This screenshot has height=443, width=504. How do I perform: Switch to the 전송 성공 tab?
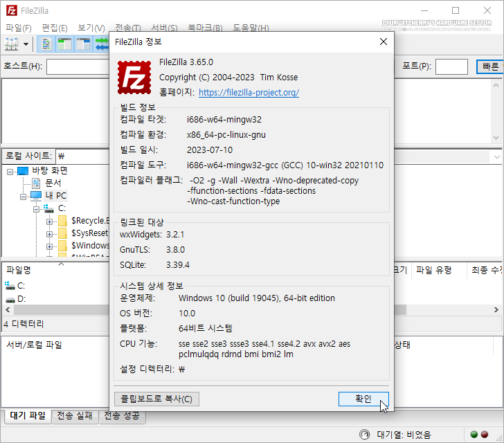tap(122, 416)
